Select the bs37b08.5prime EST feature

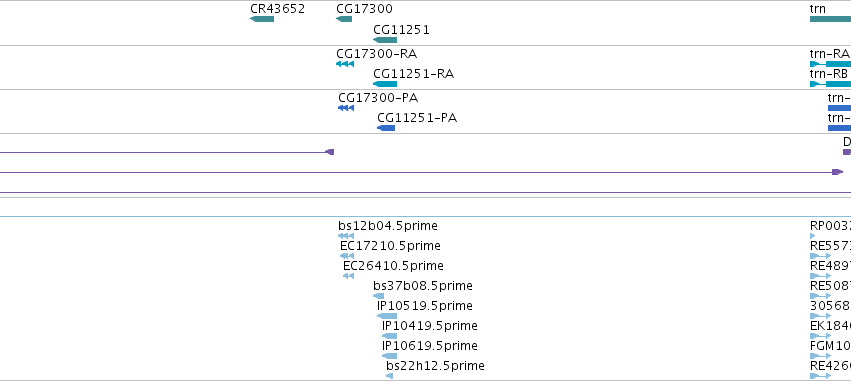378,296
